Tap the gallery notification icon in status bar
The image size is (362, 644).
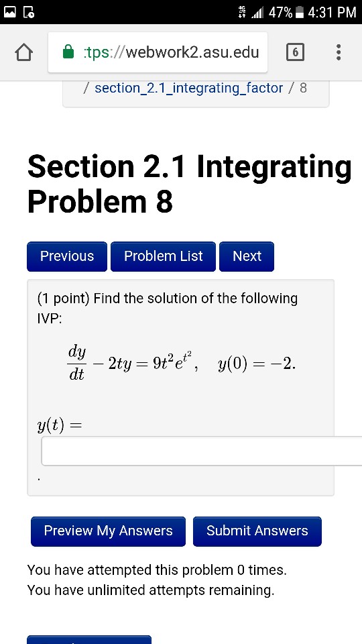(10, 12)
